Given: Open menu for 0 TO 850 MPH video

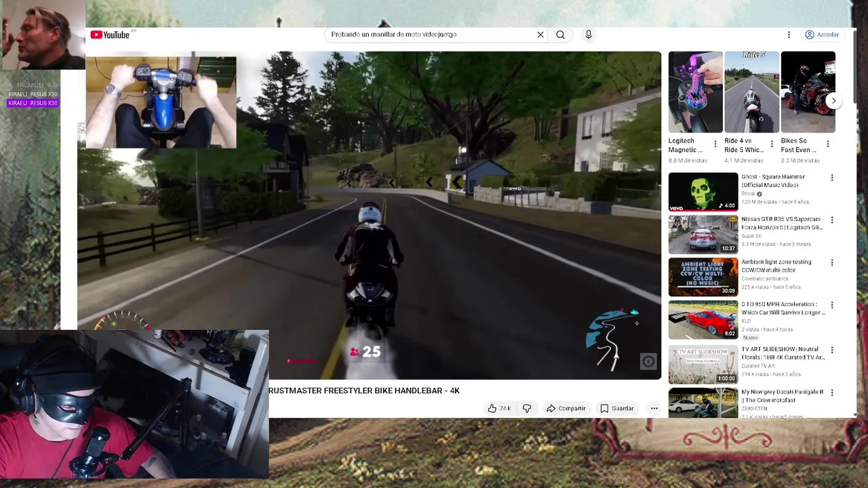Looking at the screenshot, I should coord(832,306).
